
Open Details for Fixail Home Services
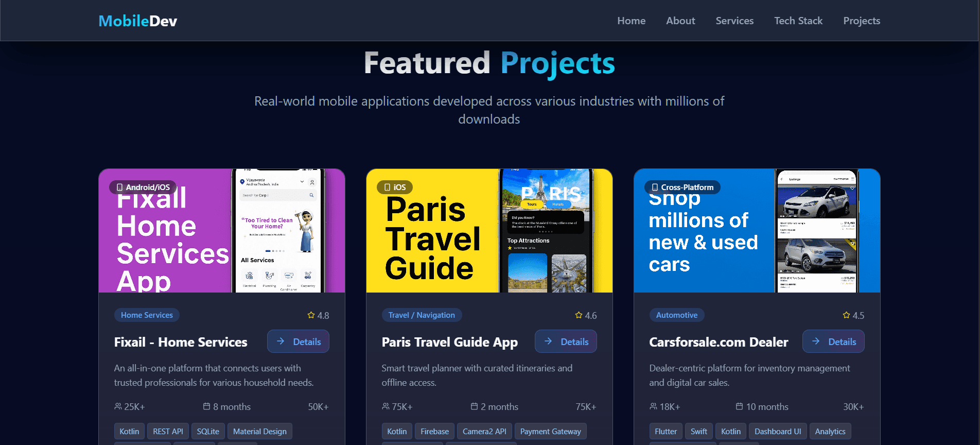click(x=298, y=341)
